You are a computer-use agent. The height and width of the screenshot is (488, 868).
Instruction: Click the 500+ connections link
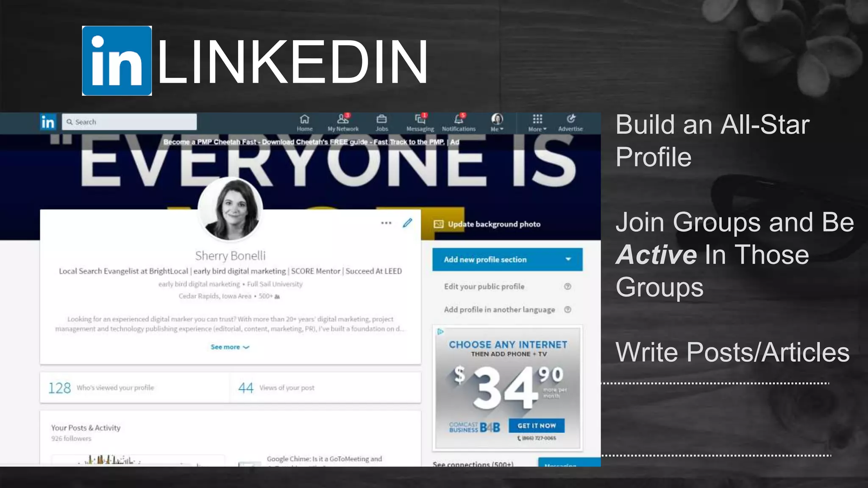click(269, 296)
